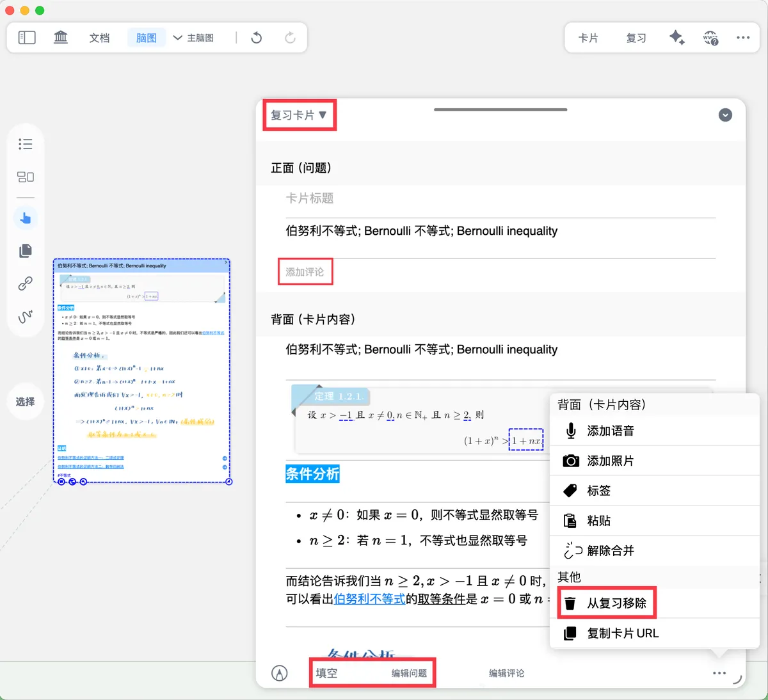This screenshot has height=700, width=768.
Task: Click the 填空 cloze button
Action: click(x=326, y=673)
